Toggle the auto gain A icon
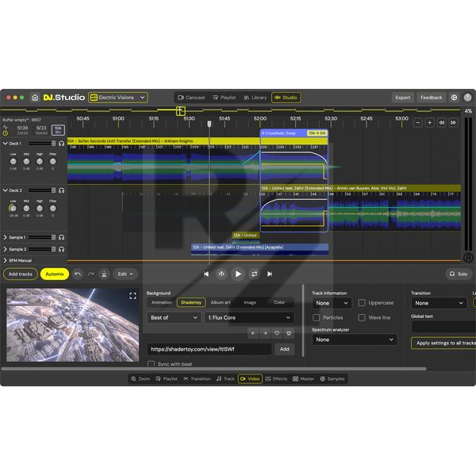The width and height of the screenshot is (476, 476). pyautogui.click(x=468, y=258)
